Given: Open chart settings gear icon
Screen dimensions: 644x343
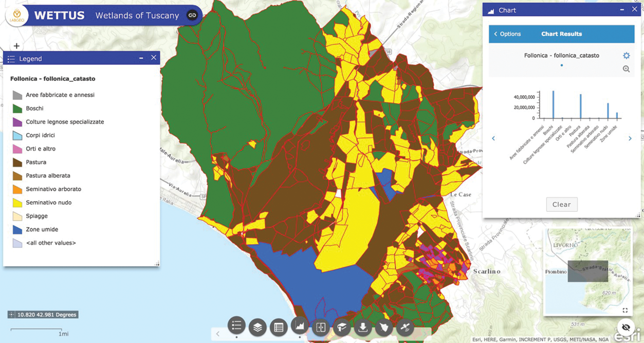Looking at the screenshot, I should coord(626,56).
